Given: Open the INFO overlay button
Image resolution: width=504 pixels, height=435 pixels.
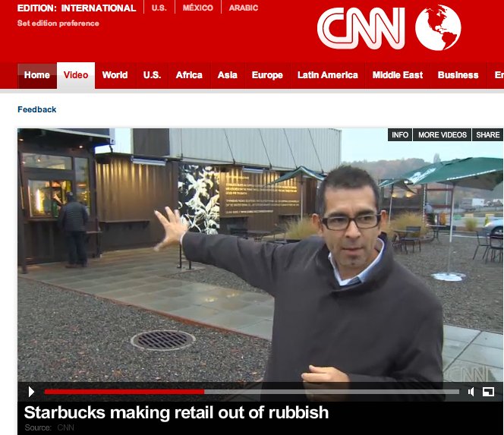Looking at the screenshot, I should pos(400,134).
